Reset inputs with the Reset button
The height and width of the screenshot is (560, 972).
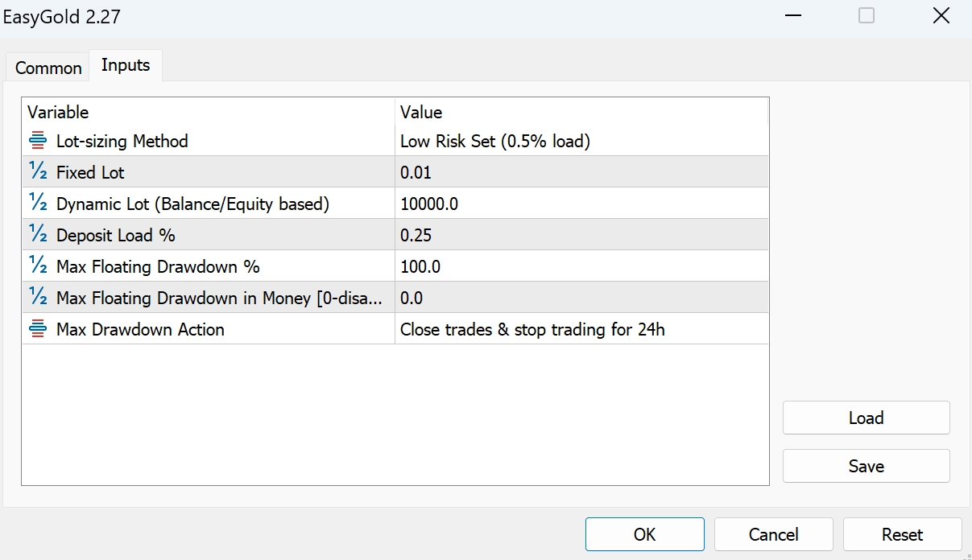point(902,534)
